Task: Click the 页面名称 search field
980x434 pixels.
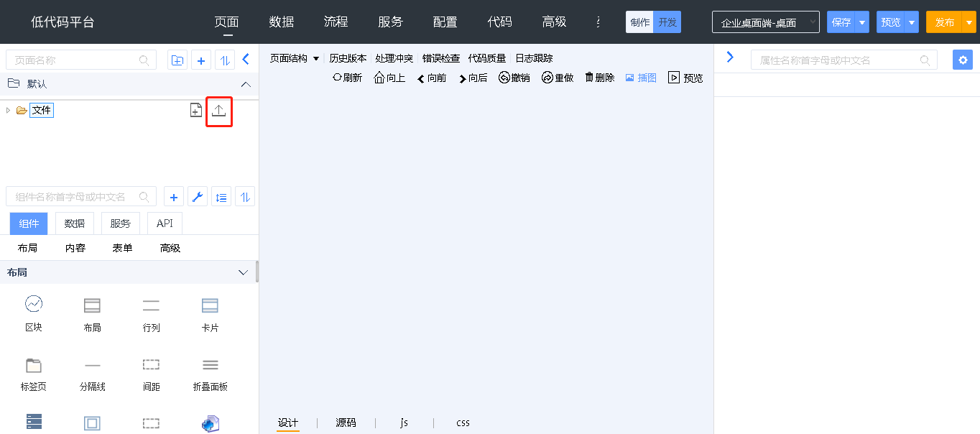Action: click(75, 60)
